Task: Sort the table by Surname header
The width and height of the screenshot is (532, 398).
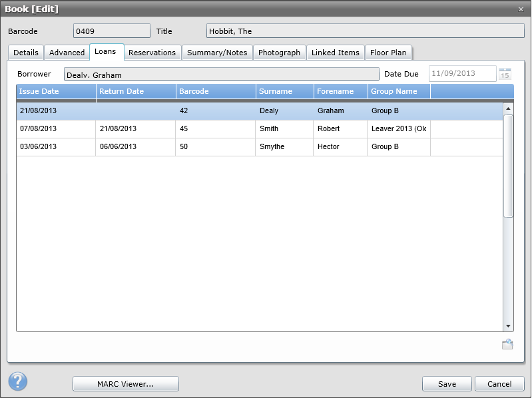Action: tap(284, 91)
